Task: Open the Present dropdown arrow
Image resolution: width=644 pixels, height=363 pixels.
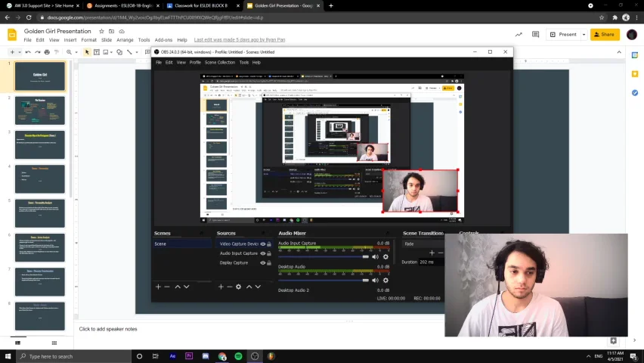Action: coord(584,35)
